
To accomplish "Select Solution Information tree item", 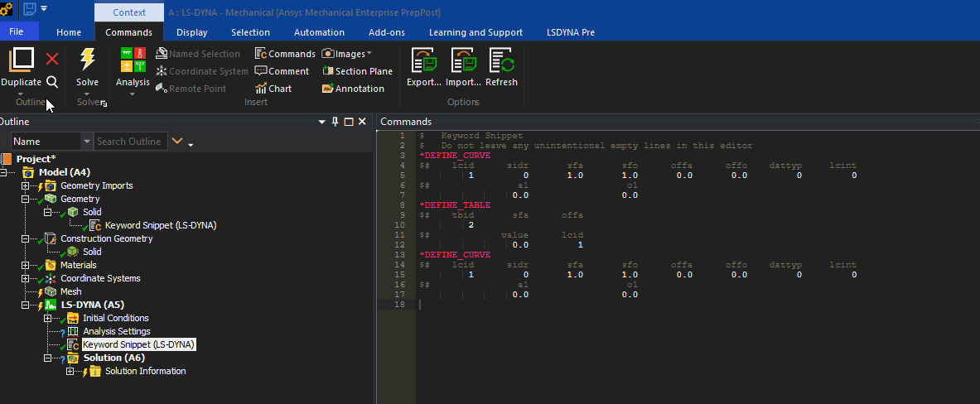I will [x=145, y=371].
